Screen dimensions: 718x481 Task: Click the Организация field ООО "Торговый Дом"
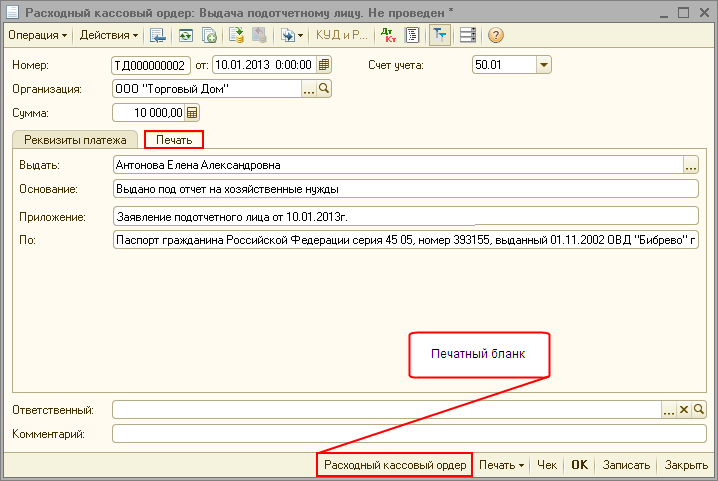(207, 89)
